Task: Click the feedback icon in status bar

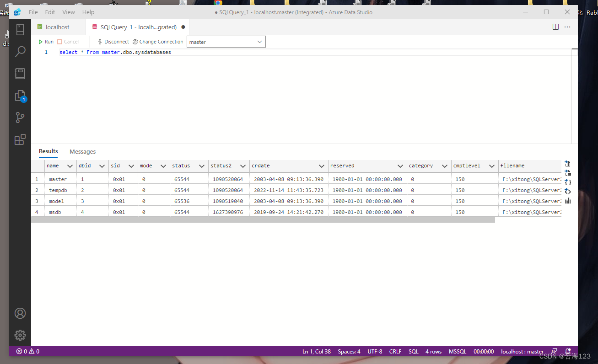Action: (x=555, y=352)
